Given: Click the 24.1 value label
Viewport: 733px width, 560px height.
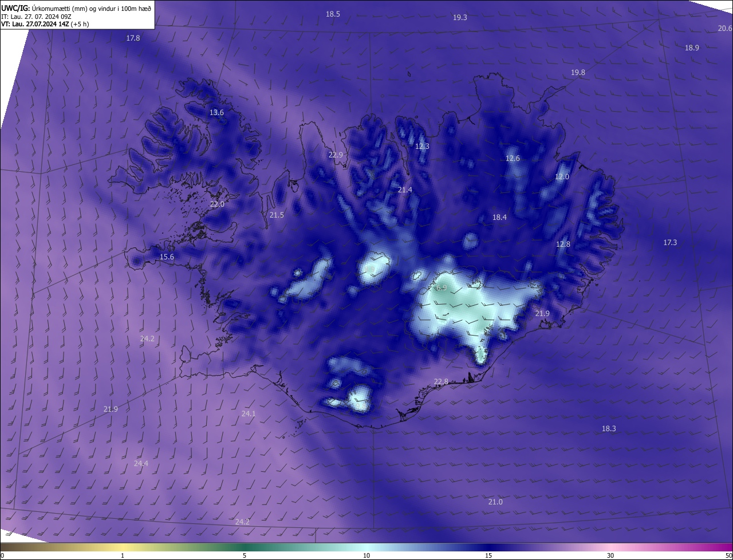Looking at the screenshot, I should (x=249, y=413).
